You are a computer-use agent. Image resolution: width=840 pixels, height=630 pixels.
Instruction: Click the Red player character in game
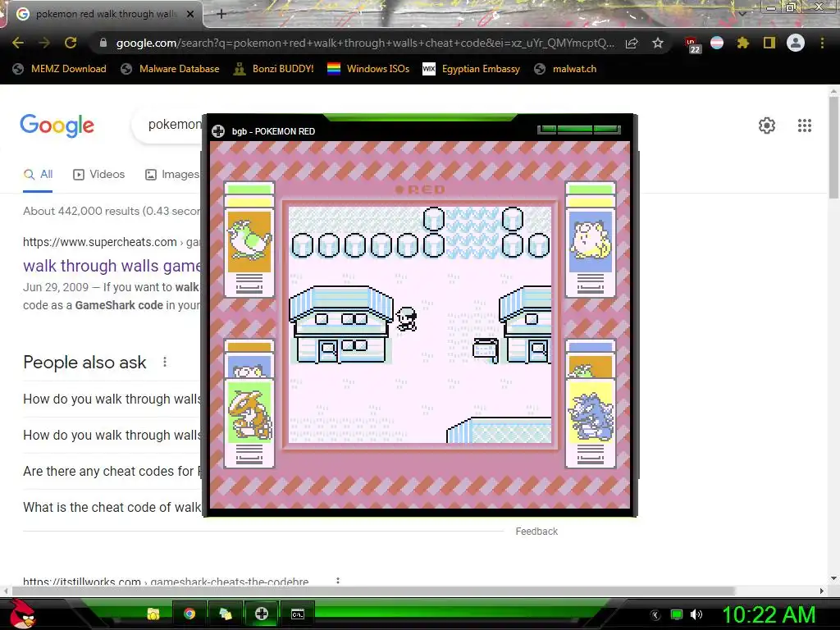click(407, 319)
